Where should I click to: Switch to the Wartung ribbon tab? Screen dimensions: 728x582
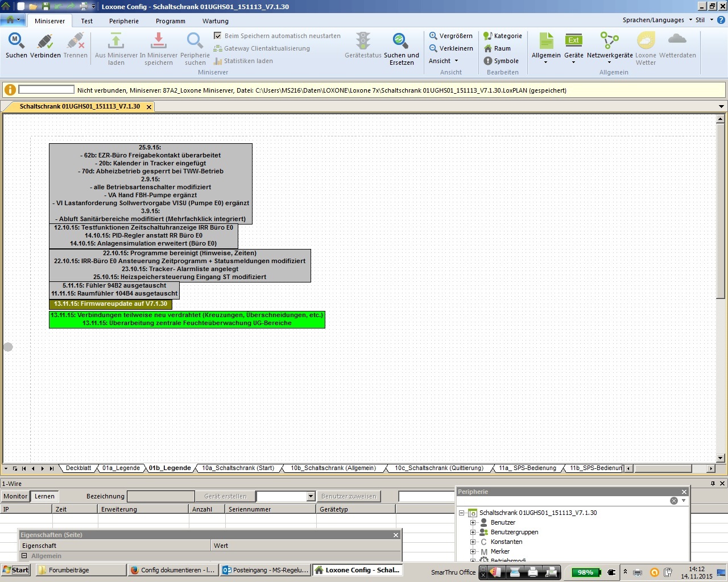(x=216, y=21)
